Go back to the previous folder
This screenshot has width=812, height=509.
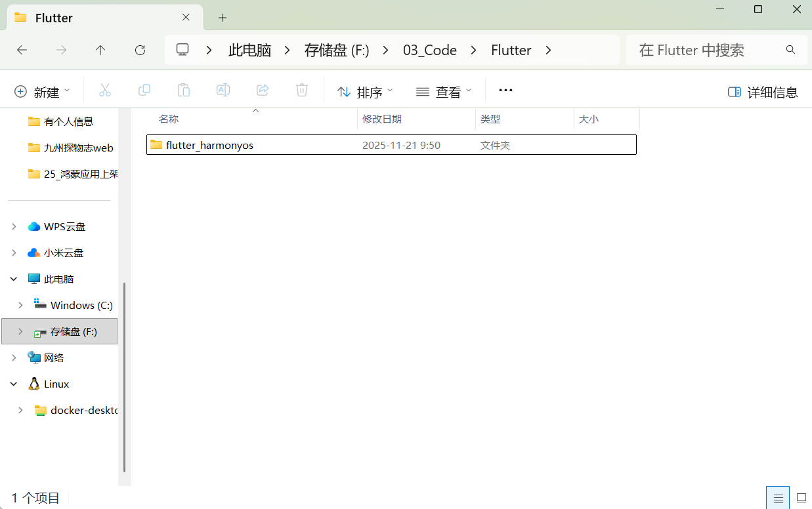[x=22, y=50]
